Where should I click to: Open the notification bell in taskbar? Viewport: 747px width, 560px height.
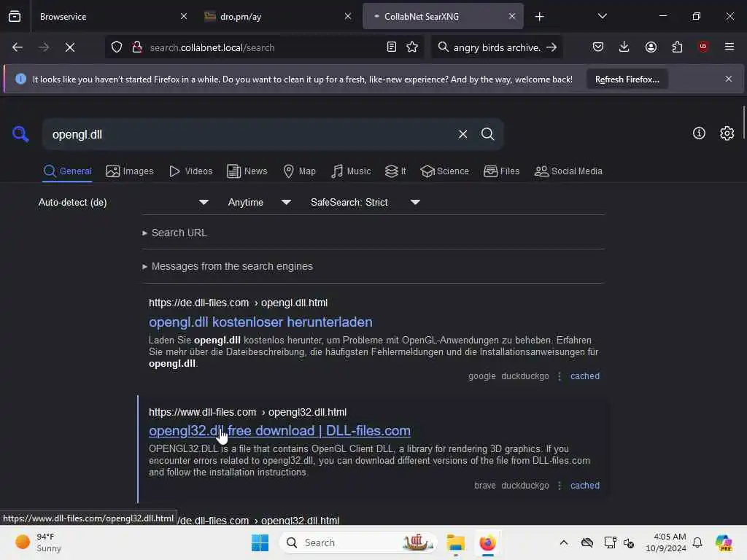[x=697, y=542]
